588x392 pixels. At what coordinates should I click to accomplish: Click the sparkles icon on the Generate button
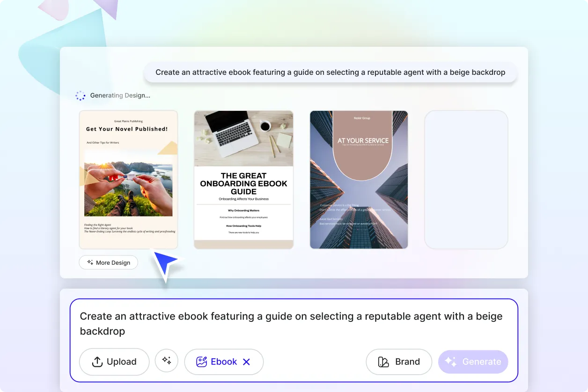click(x=450, y=362)
